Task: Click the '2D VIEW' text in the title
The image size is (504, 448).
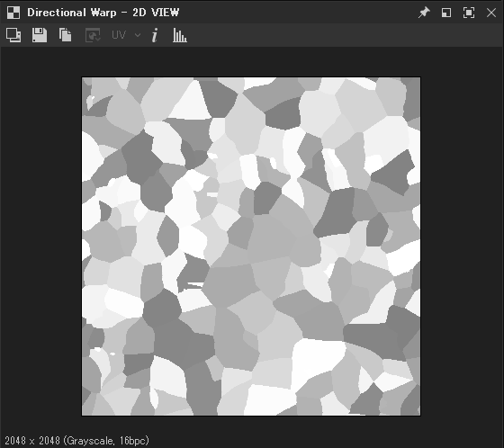Action: click(156, 13)
